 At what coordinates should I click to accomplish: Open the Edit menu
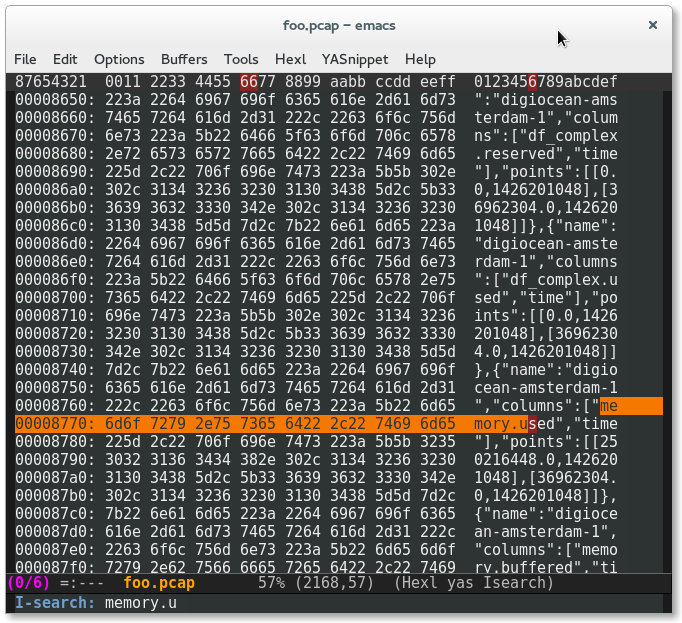[65, 59]
